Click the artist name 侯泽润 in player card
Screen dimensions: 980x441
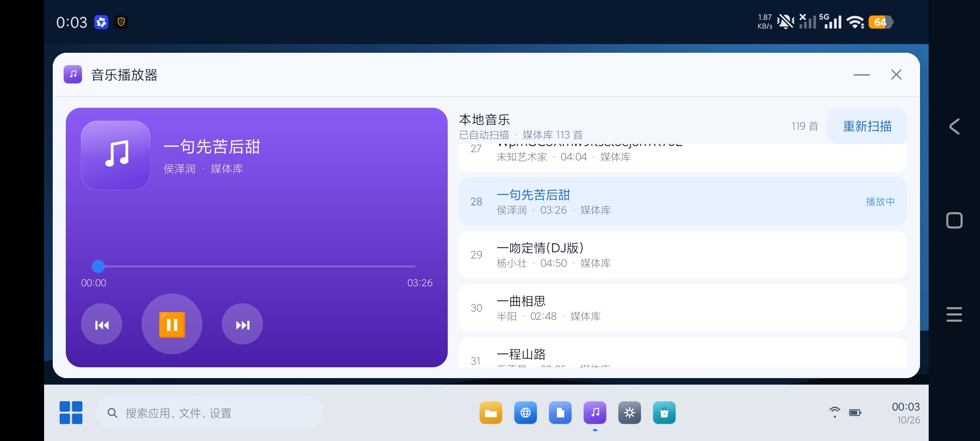click(179, 168)
